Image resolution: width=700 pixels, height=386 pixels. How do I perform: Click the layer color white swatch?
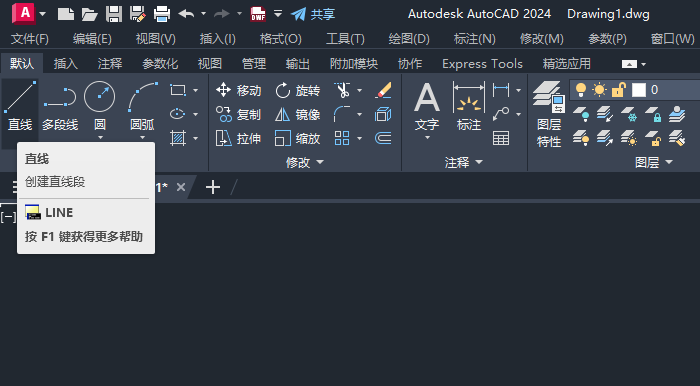639,90
